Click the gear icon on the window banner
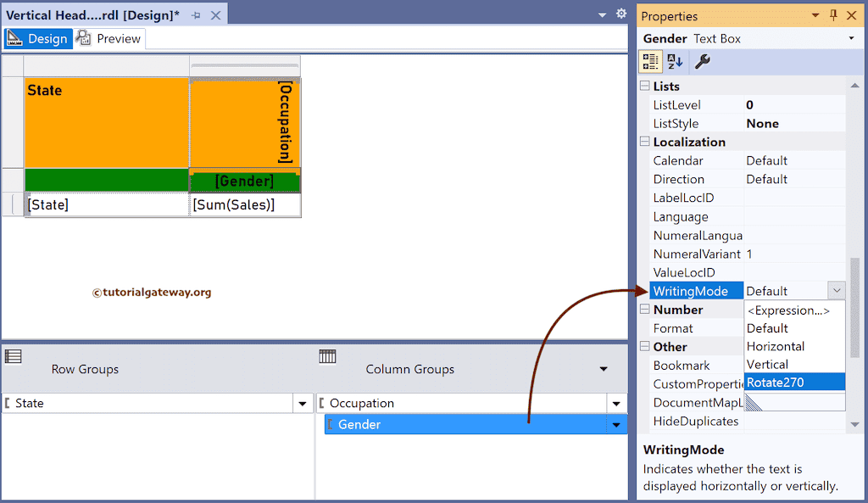Screen dimensions: 868x503 [621, 14]
